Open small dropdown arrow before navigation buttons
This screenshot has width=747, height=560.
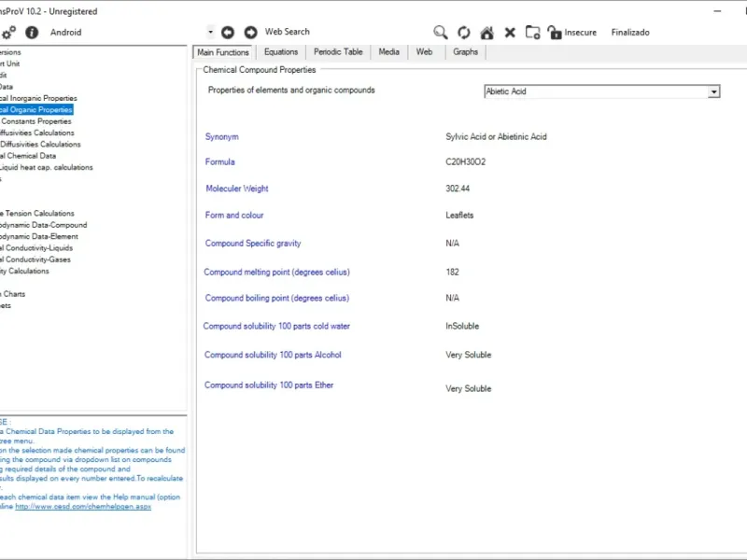(x=211, y=33)
